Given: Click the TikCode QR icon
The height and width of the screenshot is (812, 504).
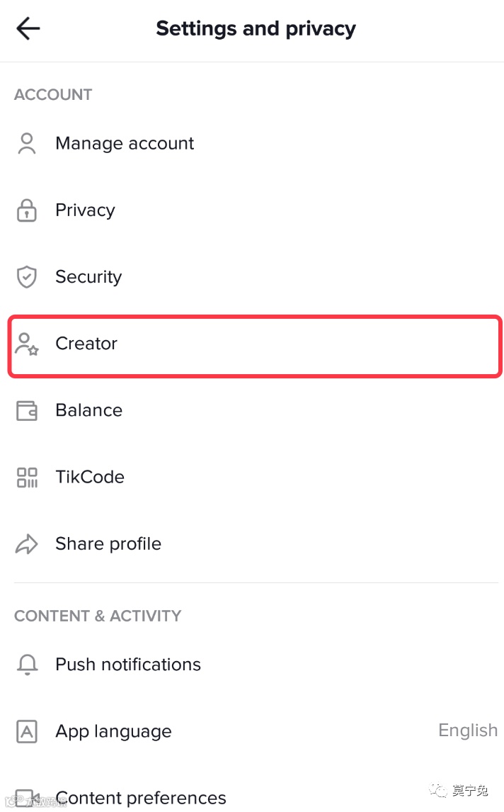Looking at the screenshot, I should 27,477.
